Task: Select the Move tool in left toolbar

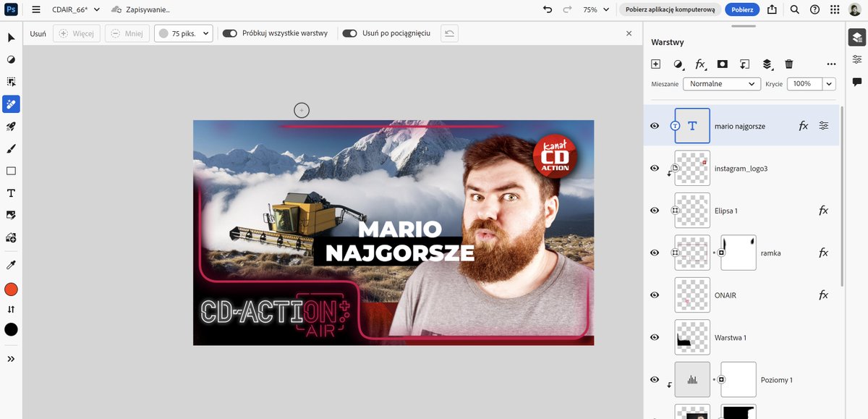Action: coord(11,37)
